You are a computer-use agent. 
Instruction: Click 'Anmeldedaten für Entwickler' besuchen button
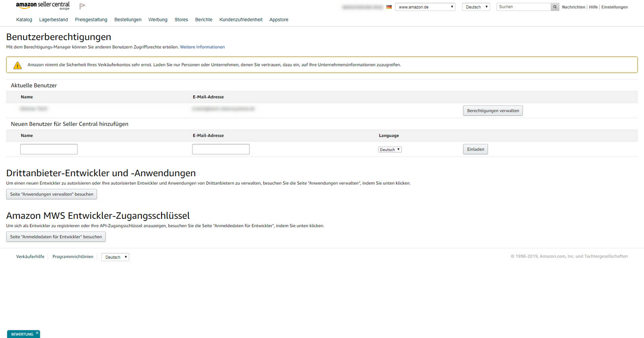[x=56, y=237]
